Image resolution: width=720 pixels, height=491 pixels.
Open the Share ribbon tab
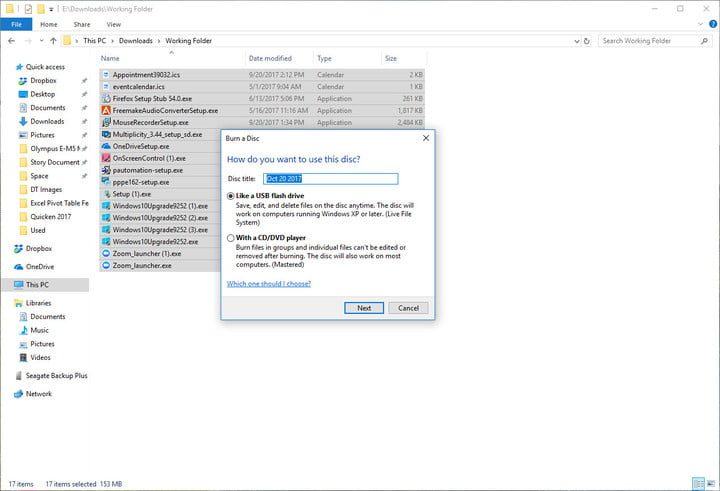81,24
